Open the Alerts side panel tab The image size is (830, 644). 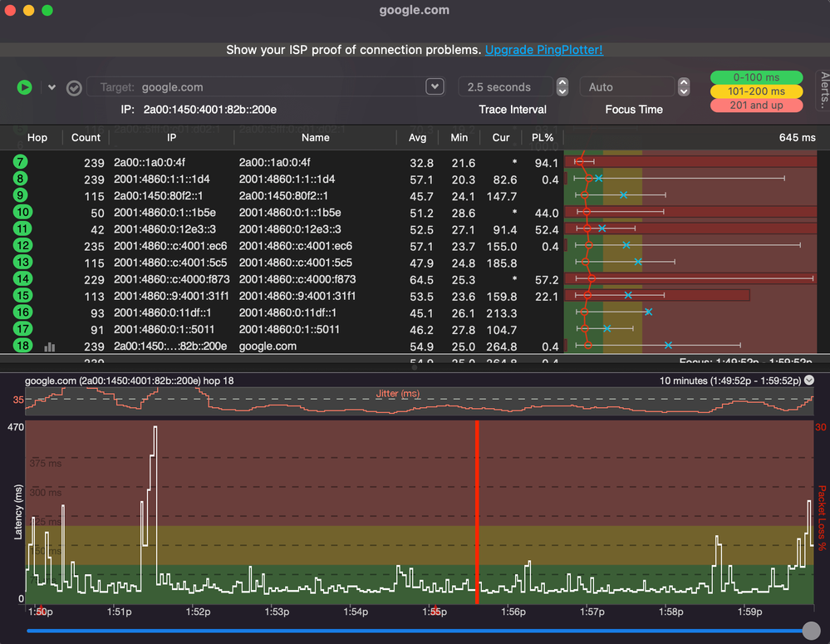pos(823,91)
